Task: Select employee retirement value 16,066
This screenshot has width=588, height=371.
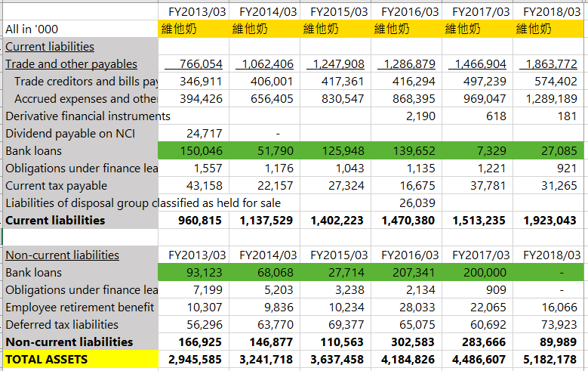Action: coord(548,308)
